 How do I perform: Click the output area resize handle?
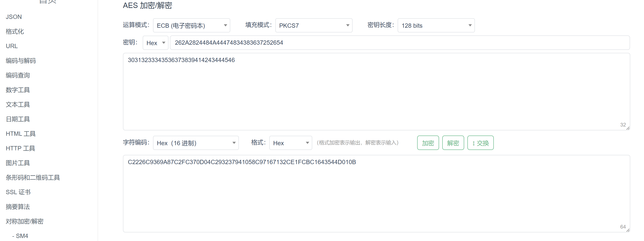628,230
